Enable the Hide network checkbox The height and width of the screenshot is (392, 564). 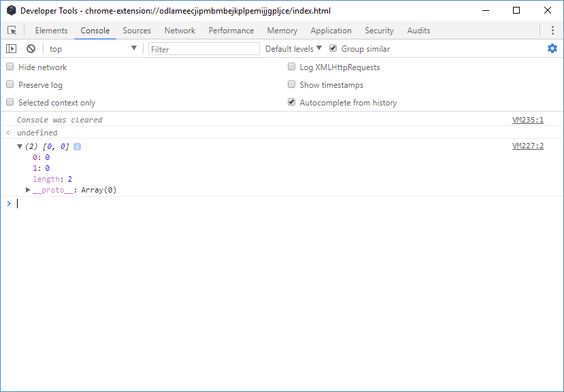click(10, 67)
